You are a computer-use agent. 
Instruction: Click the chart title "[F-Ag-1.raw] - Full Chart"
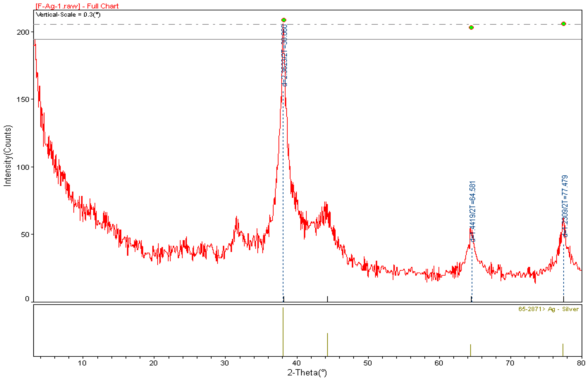tap(77, 6)
